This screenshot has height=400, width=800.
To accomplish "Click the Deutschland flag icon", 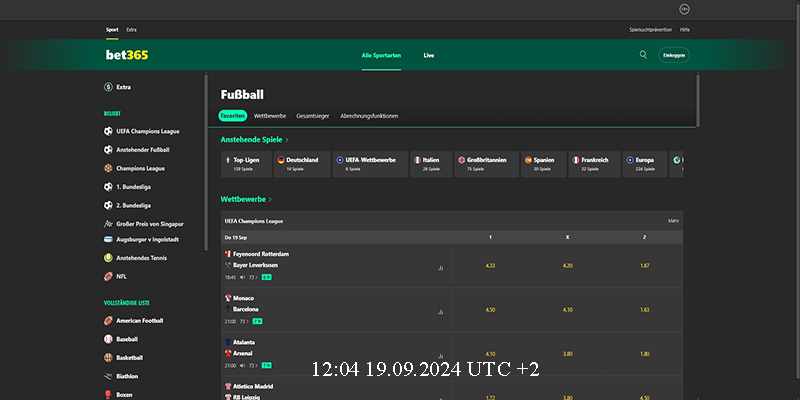I will point(281,160).
